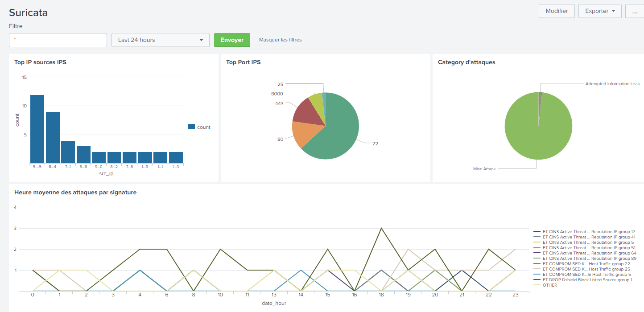Select the tallest src_ip bar in Top IP sources
The image size is (644, 312).
tap(36, 127)
